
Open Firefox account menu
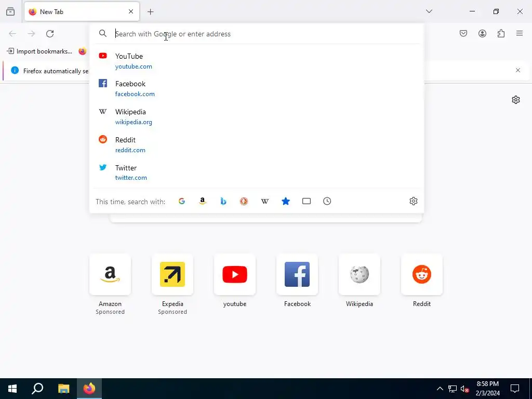click(483, 33)
